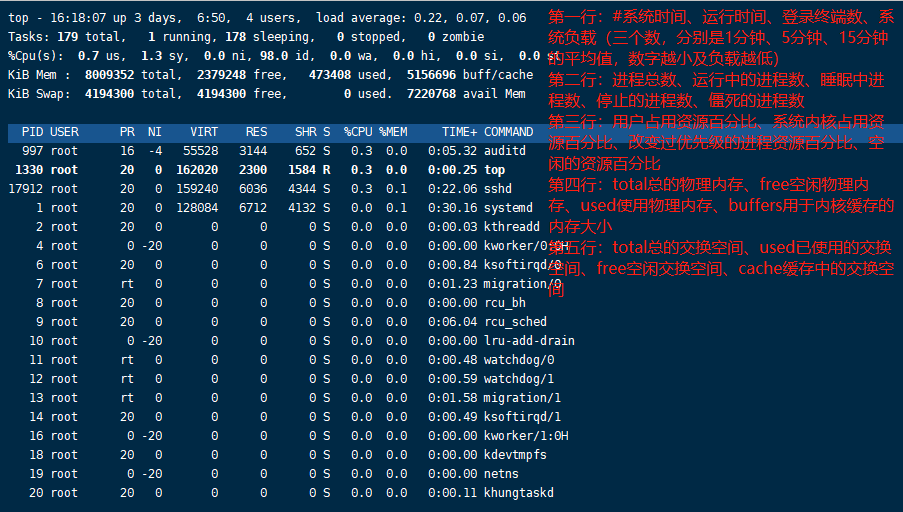
Task: Click virtual memory value 128084
Action: tap(197, 208)
